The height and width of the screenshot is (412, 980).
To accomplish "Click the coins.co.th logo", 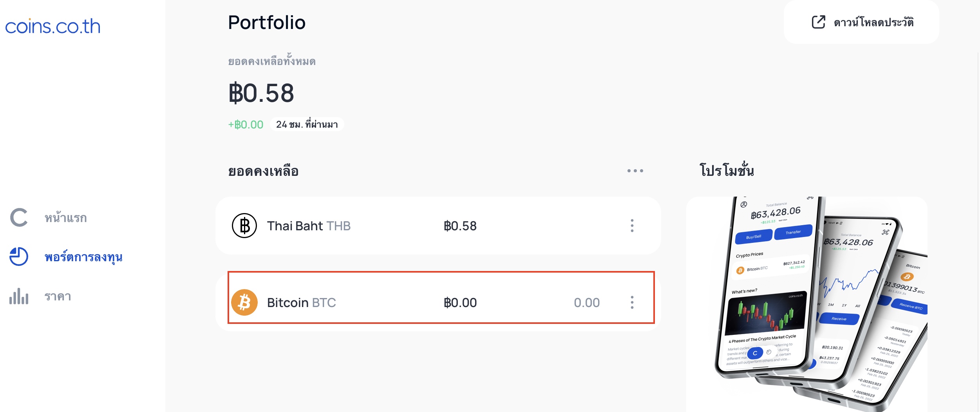I will click(52, 26).
